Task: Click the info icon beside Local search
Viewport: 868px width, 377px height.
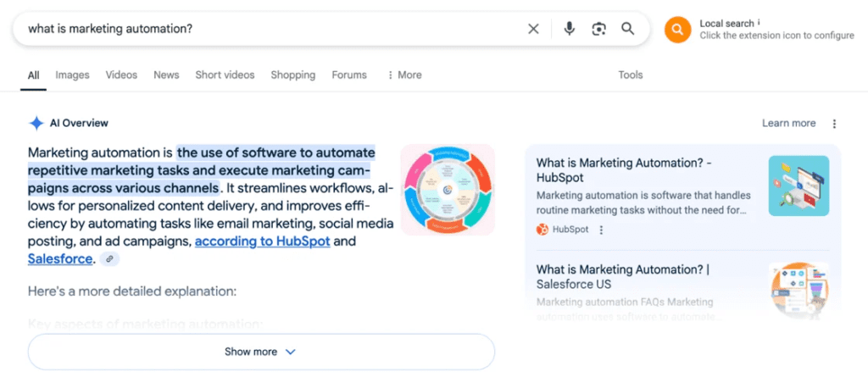Action: (x=759, y=23)
